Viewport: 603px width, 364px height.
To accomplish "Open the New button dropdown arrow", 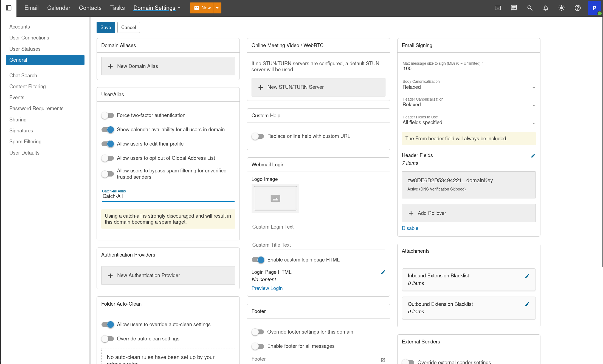I will [x=217, y=8].
